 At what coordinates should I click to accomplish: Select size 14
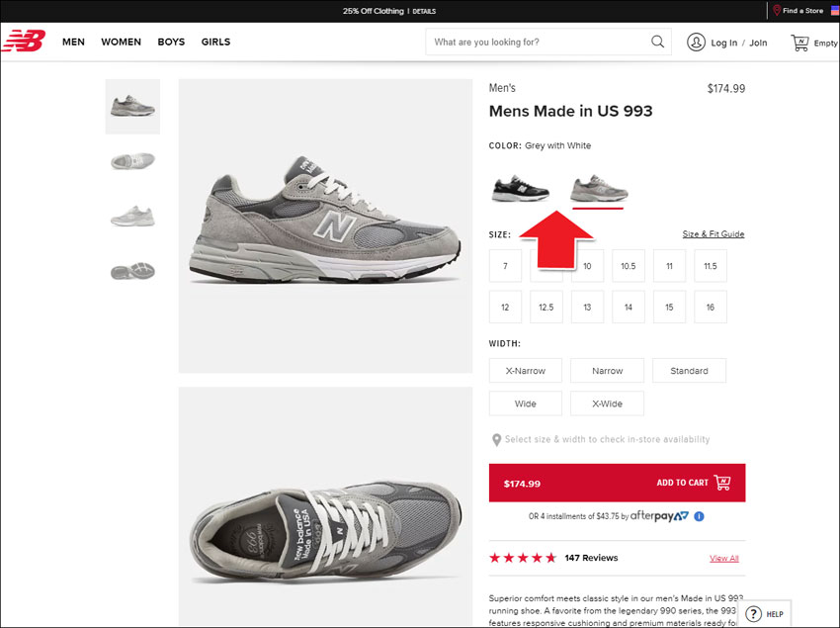click(x=628, y=307)
